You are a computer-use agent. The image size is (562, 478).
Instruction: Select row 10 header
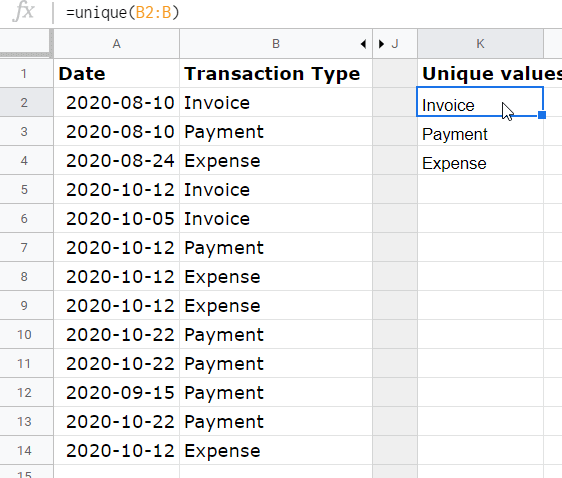tap(26, 334)
